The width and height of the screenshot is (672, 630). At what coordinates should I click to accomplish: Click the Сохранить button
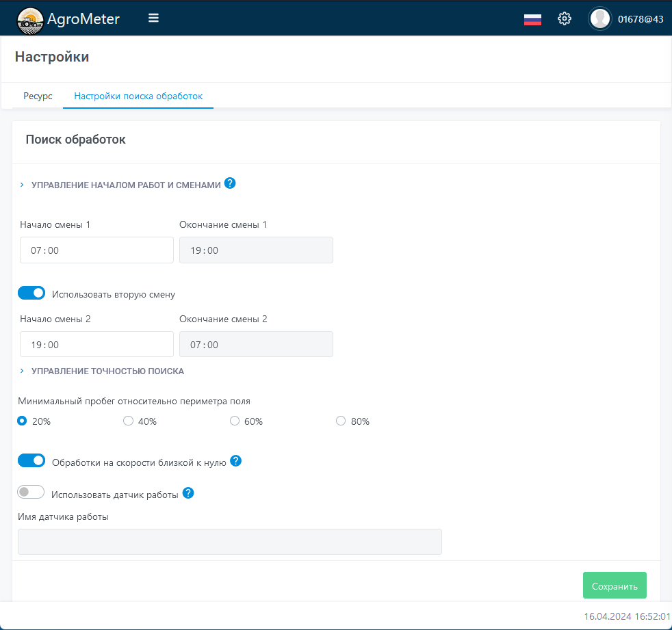coord(614,586)
